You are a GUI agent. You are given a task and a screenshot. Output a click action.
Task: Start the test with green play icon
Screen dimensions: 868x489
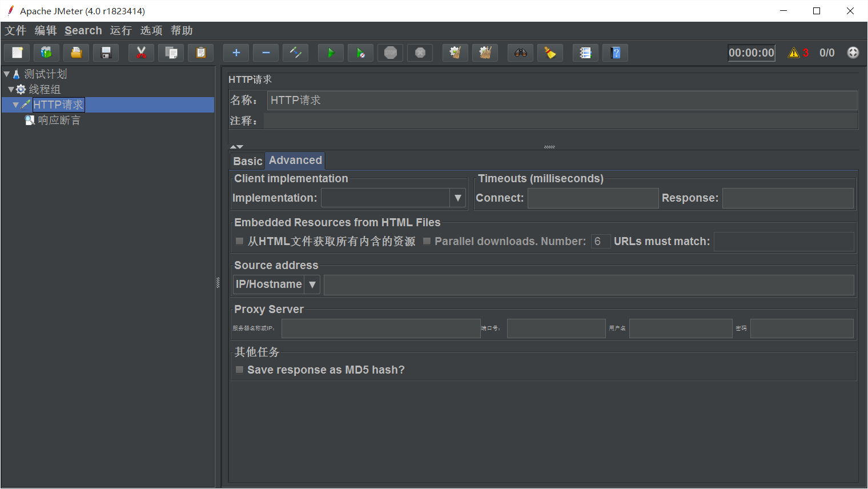tap(331, 53)
